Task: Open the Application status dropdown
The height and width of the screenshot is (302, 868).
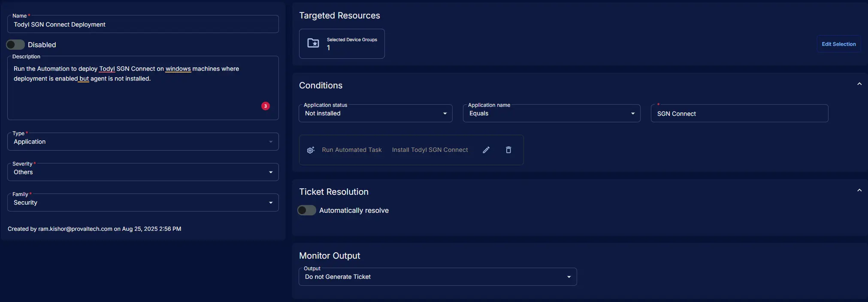Action: 375,113
